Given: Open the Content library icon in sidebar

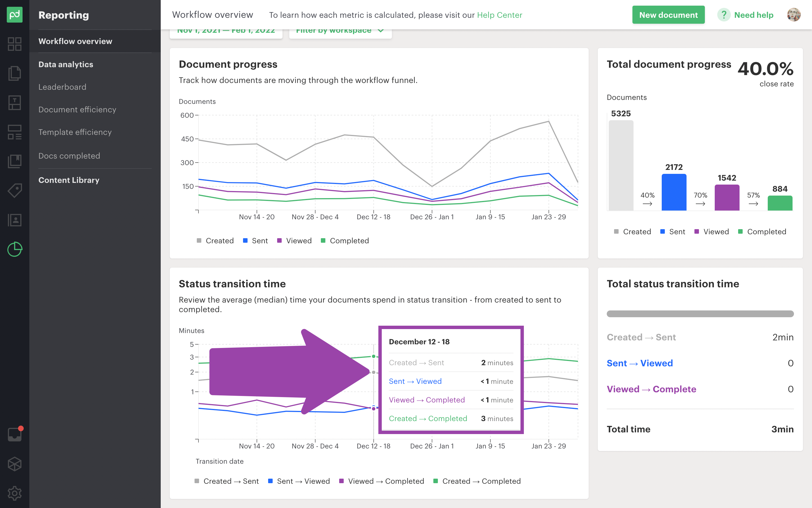Looking at the screenshot, I should pos(14,161).
